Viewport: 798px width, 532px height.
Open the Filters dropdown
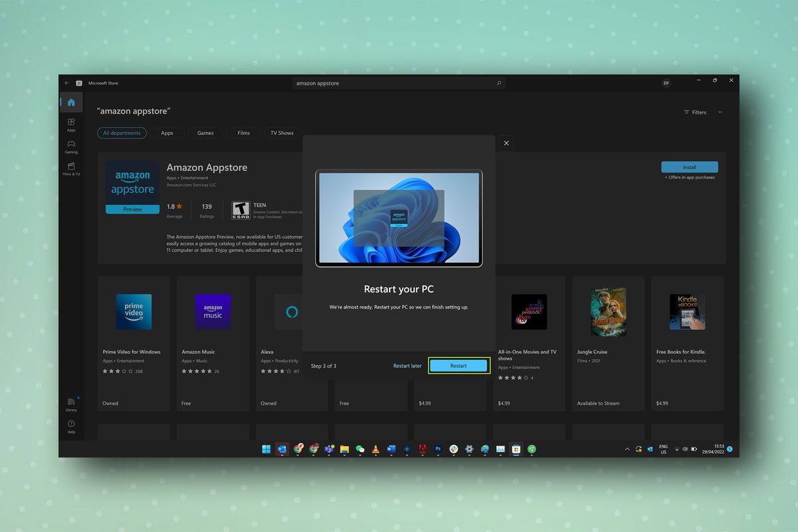click(x=701, y=112)
